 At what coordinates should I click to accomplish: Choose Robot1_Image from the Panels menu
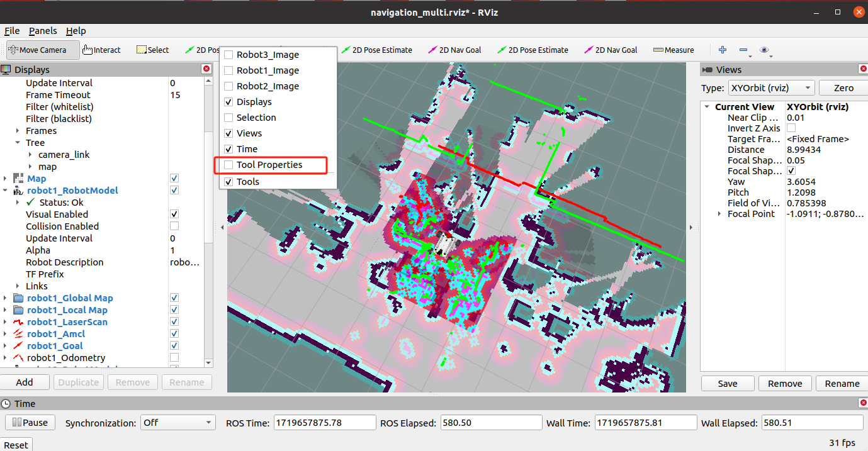(268, 70)
